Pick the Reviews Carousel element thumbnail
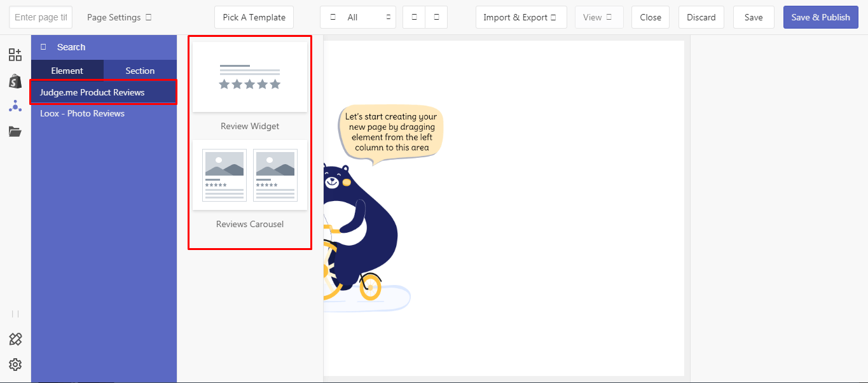This screenshot has height=383, width=868. 250,175
